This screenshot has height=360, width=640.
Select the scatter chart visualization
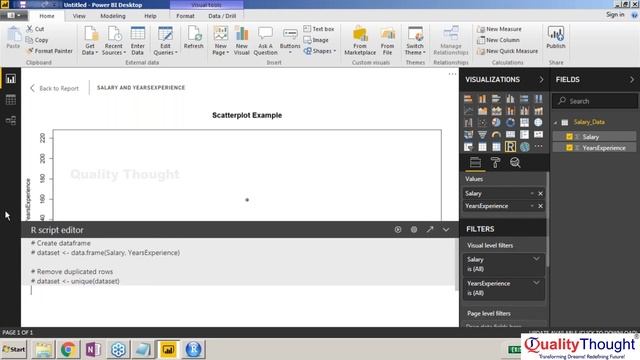(x=482, y=122)
